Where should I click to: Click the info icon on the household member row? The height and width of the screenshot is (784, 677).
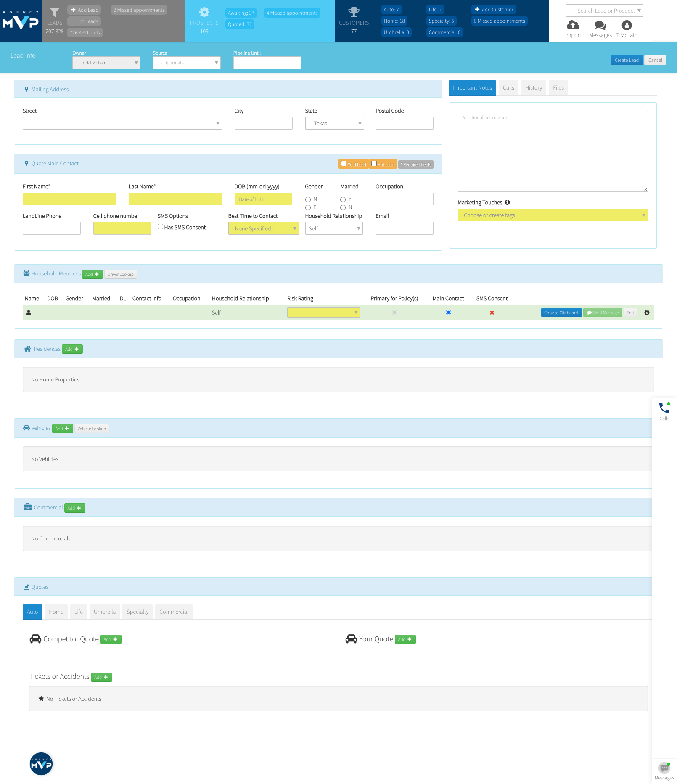[x=647, y=313]
